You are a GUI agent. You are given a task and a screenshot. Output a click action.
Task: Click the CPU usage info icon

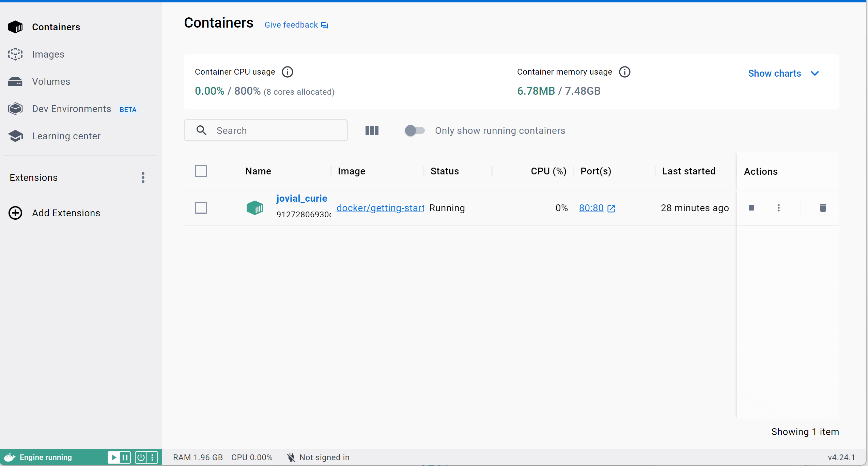pos(287,72)
